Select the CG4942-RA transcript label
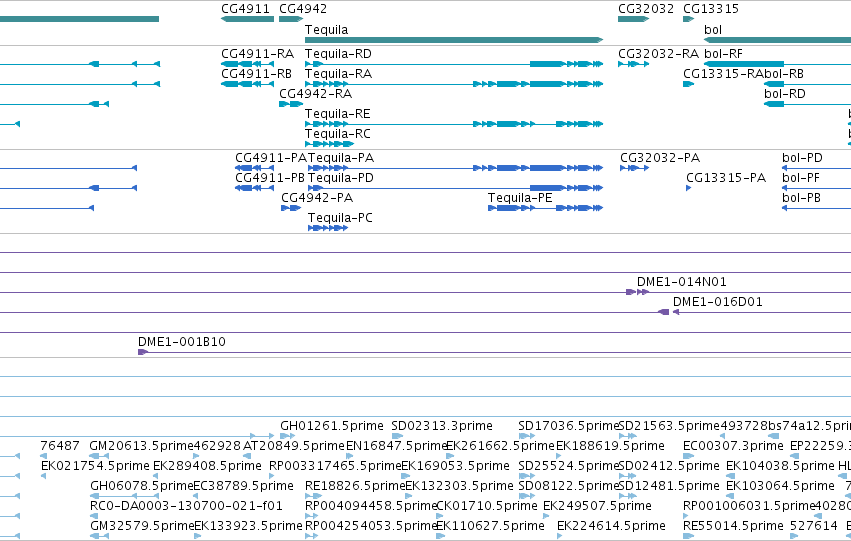The height and width of the screenshot is (541, 851). (315, 94)
